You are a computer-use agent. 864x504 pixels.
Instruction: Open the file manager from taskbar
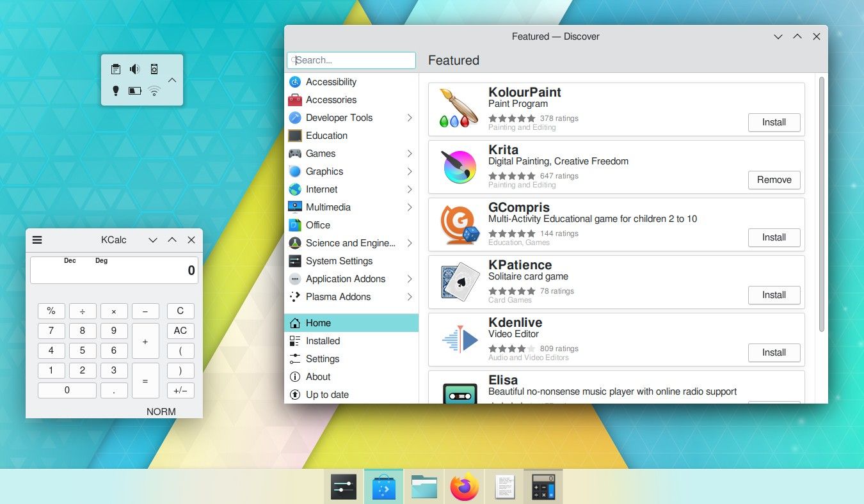[424, 487]
